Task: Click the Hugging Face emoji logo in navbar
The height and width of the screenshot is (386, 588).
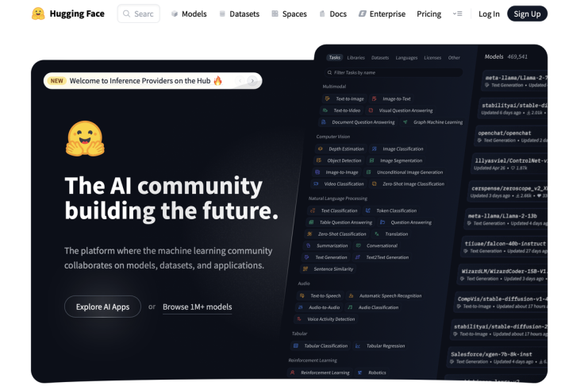Action: click(x=38, y=14)
